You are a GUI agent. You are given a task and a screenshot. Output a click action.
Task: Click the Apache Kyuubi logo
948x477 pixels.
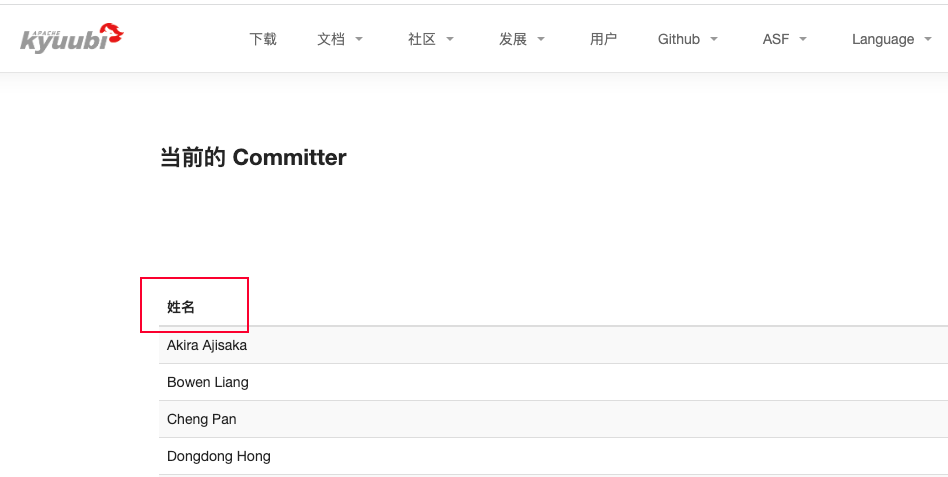[72, 38]
